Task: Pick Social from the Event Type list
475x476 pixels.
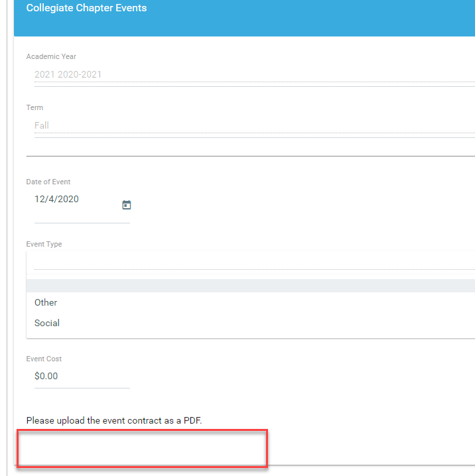Action: 47,323
